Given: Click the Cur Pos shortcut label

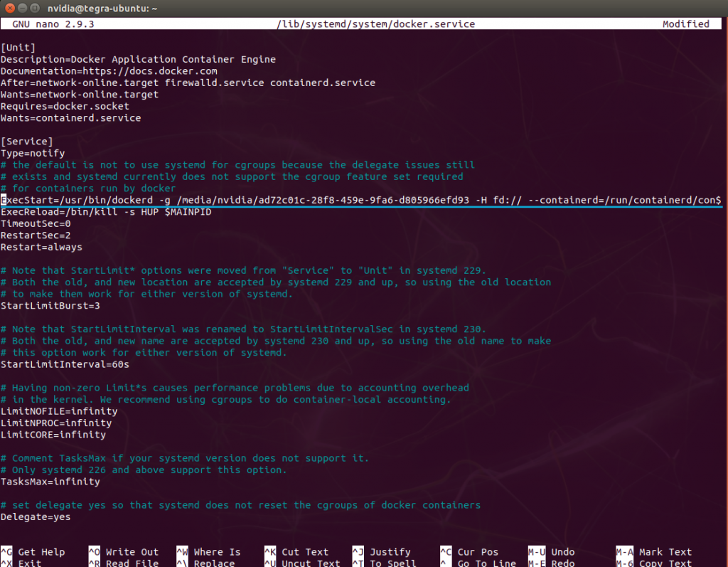Looking at the screenshot, I should pos(478,552).
